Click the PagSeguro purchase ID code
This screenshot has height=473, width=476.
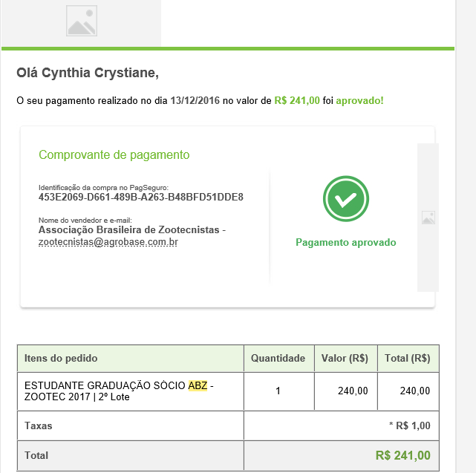pos(141,198)
